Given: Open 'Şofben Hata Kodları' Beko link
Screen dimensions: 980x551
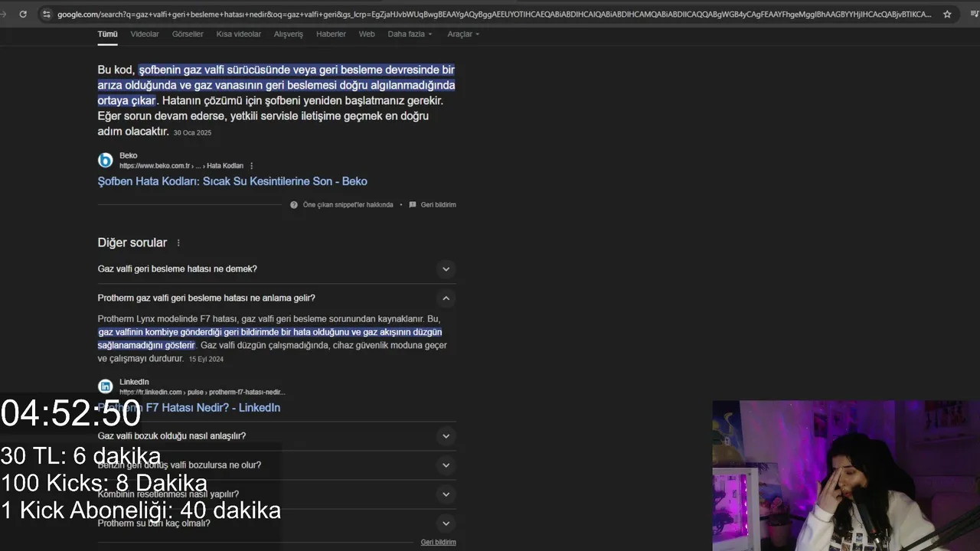Looking at the screenshot, I should (232, 181).
